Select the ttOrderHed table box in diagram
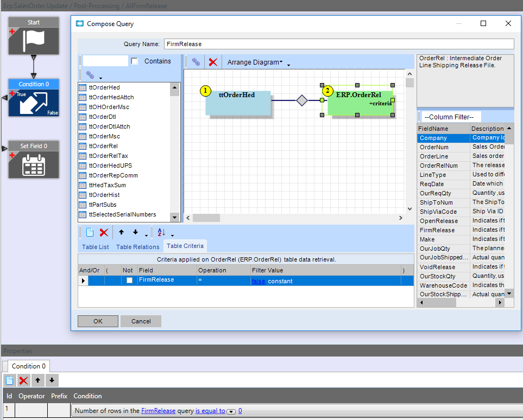The image size is (523, 420). [x=238, y=103]
